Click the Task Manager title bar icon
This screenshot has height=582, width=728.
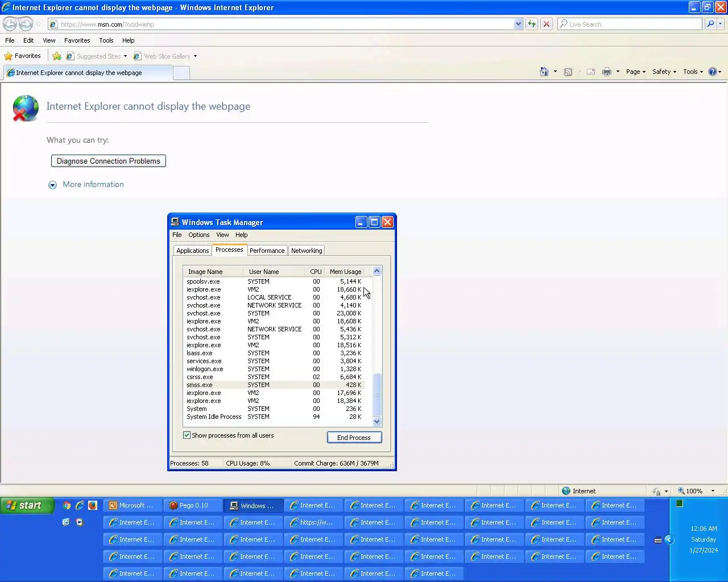(175, 222)
